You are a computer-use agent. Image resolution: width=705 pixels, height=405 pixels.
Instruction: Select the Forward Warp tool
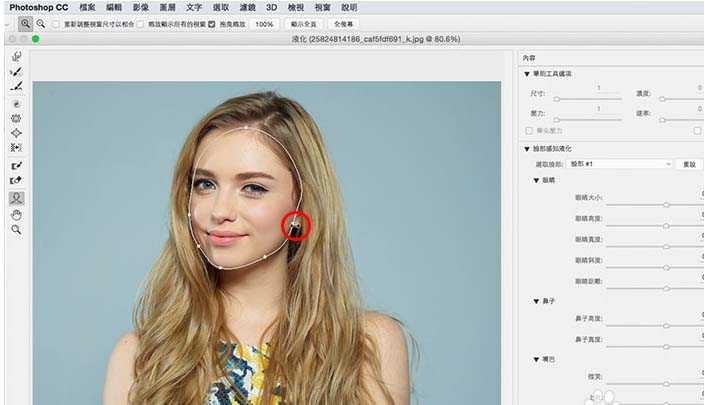pyautogui.click(x=17, y=57)
